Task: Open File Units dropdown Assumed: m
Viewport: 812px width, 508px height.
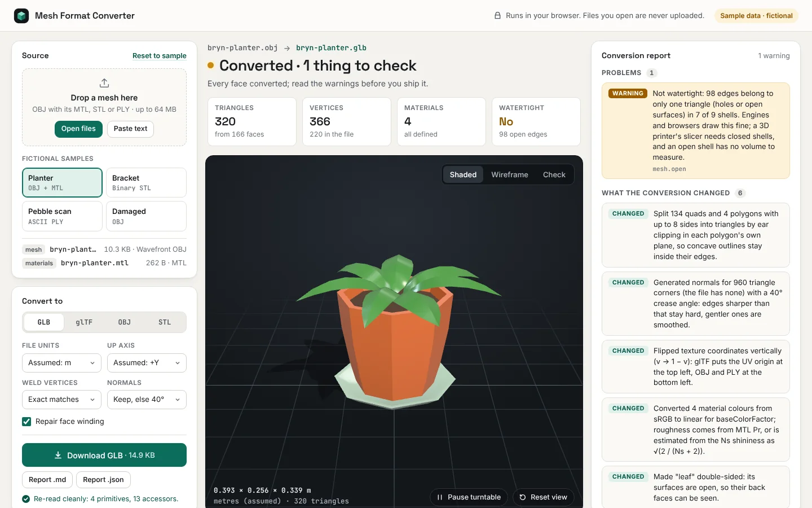Action: click(61, 363)
